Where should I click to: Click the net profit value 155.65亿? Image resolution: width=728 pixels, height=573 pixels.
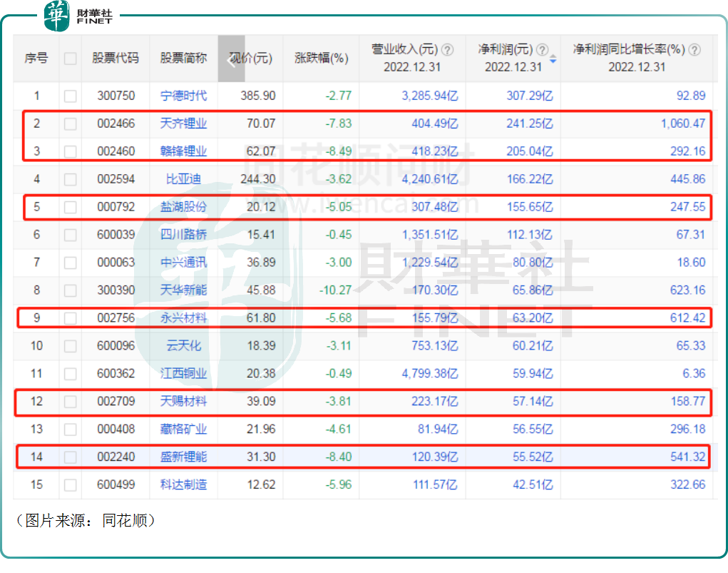530,207
